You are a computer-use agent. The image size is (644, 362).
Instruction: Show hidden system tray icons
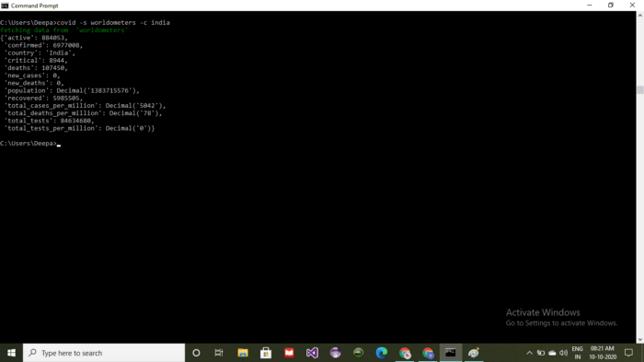pos(529,353)
